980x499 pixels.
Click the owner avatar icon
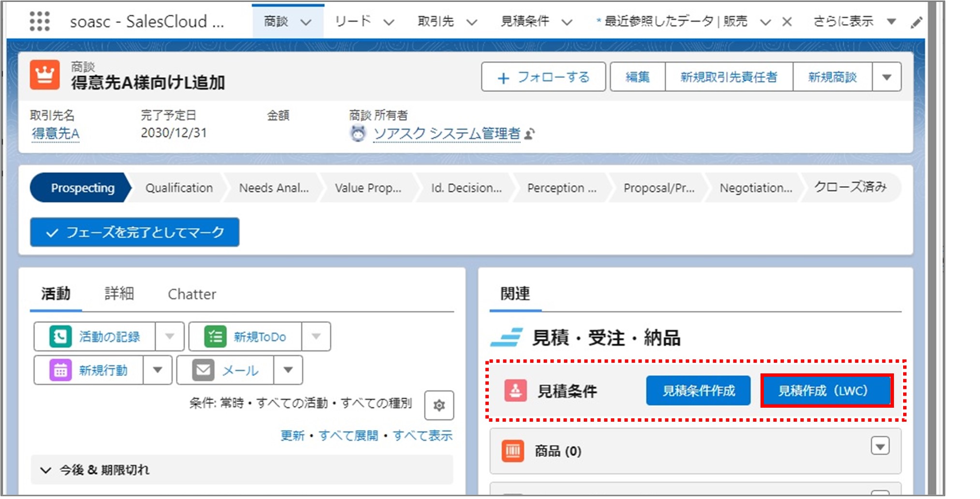coord(358,133)
